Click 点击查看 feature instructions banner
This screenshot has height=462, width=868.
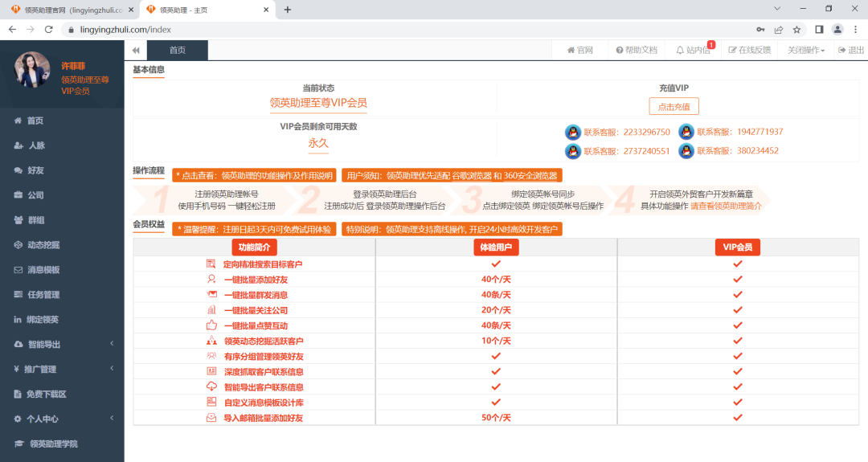click(x=254, y=175)
